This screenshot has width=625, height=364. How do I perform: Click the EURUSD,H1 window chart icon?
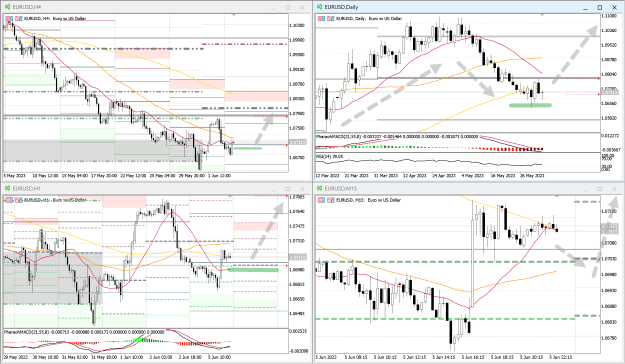7,189
